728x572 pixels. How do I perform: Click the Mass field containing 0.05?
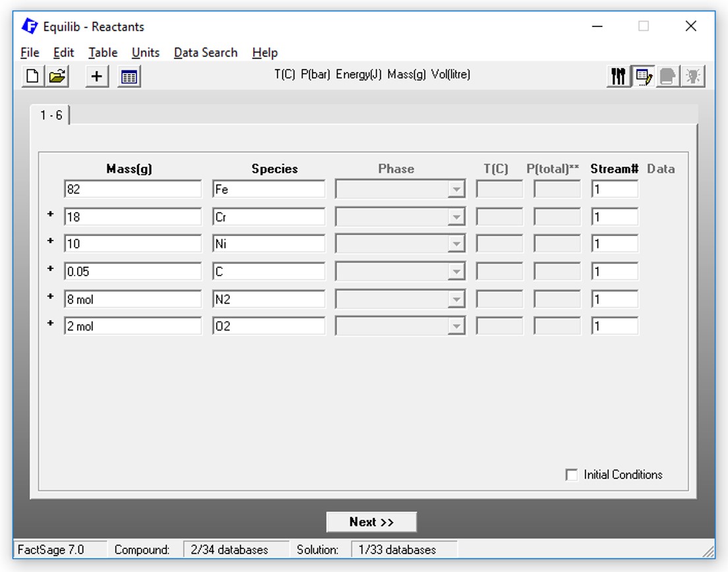coord(133,272)
